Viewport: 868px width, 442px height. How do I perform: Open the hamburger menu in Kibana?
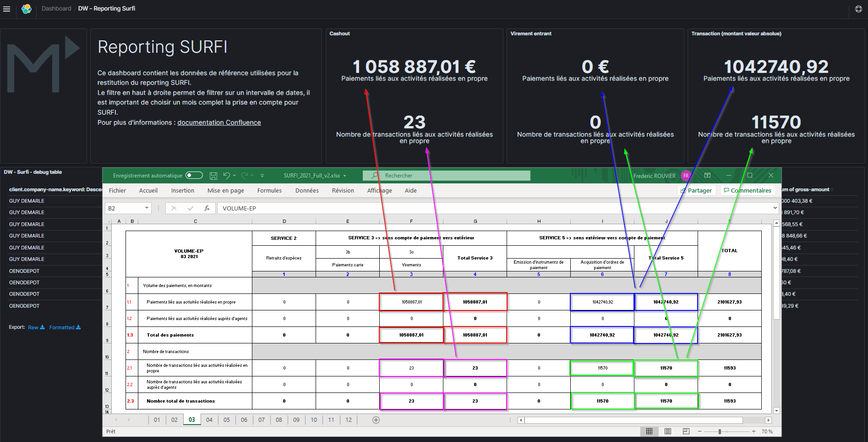[7, 9]
